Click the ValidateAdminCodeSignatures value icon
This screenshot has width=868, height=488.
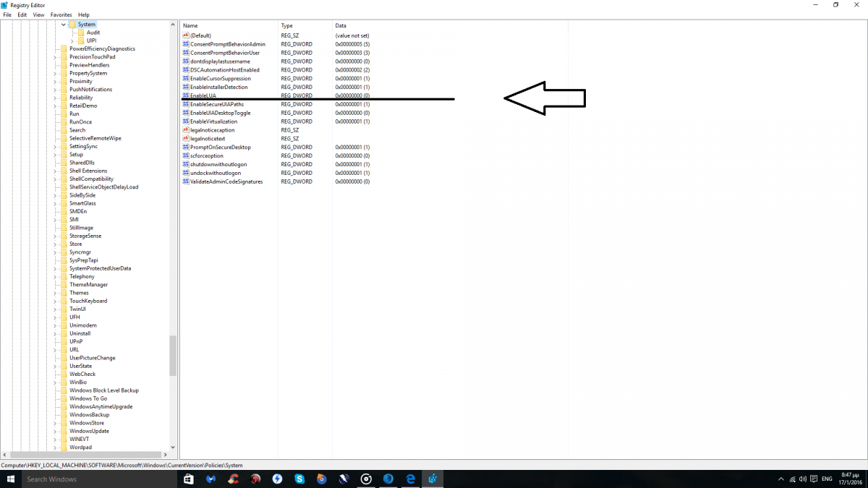[186, 181]
